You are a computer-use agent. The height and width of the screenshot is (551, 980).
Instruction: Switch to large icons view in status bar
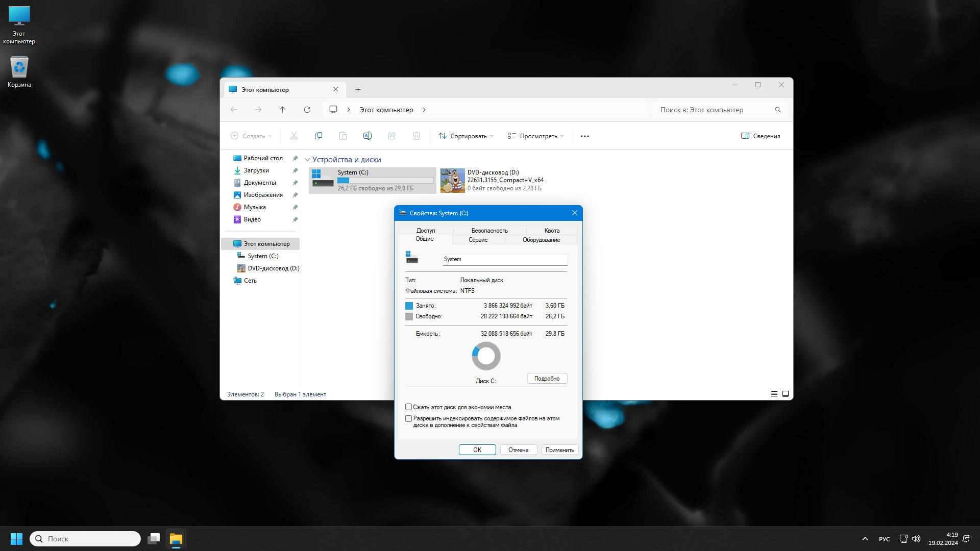[786, 394]
